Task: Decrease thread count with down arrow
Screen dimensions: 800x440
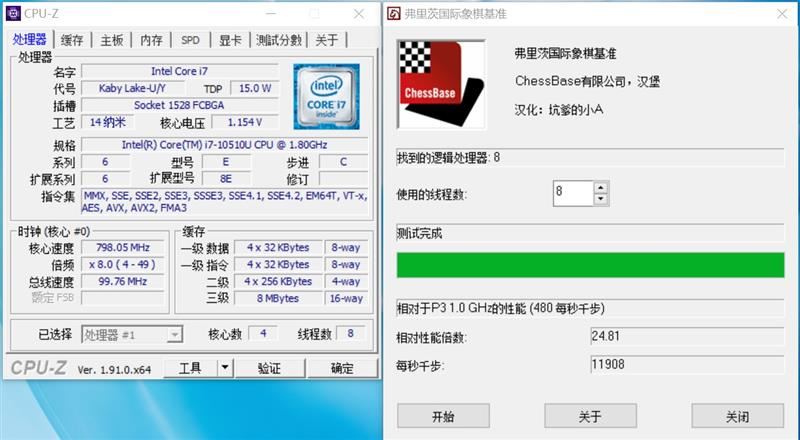Action: pos(601,200)
